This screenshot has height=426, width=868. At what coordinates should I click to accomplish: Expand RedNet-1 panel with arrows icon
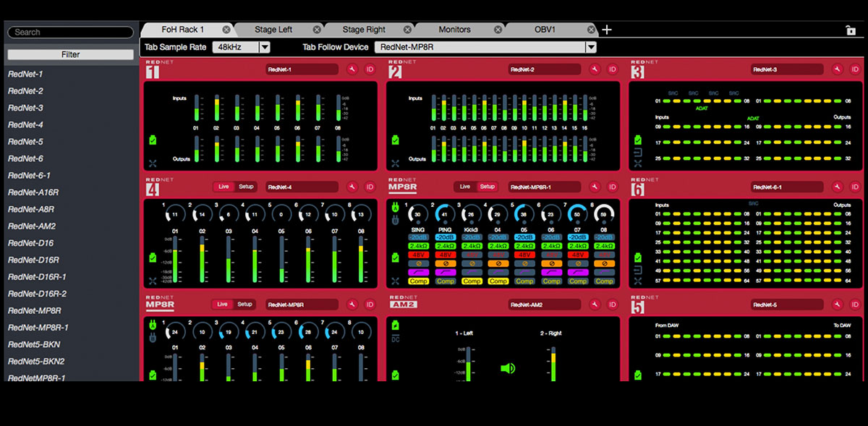(x=153, y=163)
